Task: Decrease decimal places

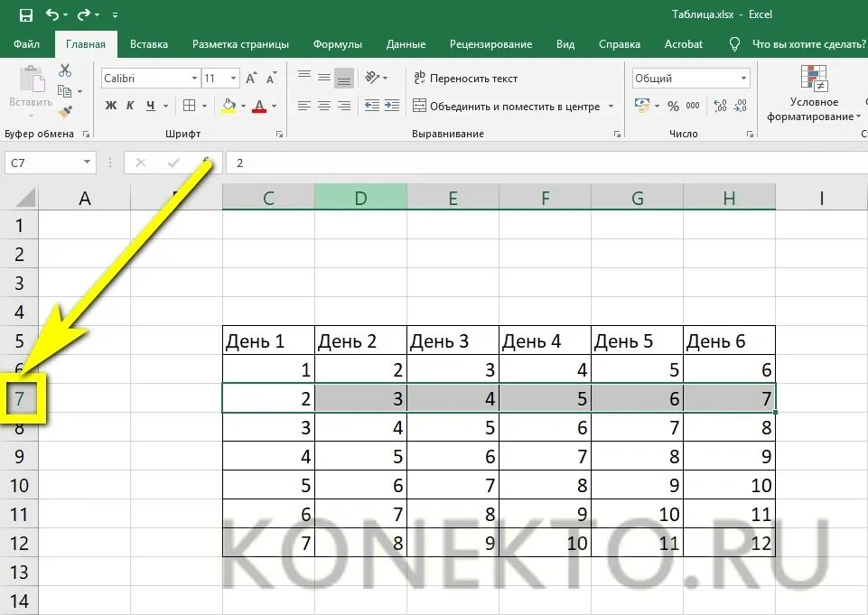Action: pyautogui.click(x=741, y=106)
